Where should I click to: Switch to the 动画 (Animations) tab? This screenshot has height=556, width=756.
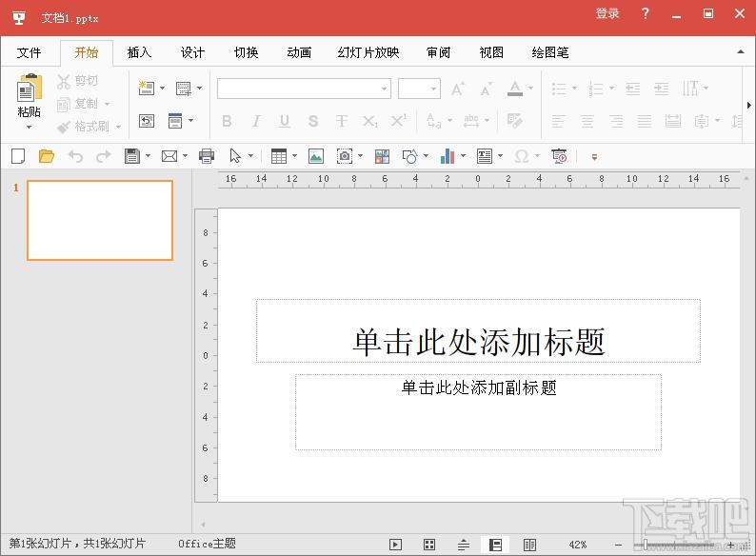[299, 52]
